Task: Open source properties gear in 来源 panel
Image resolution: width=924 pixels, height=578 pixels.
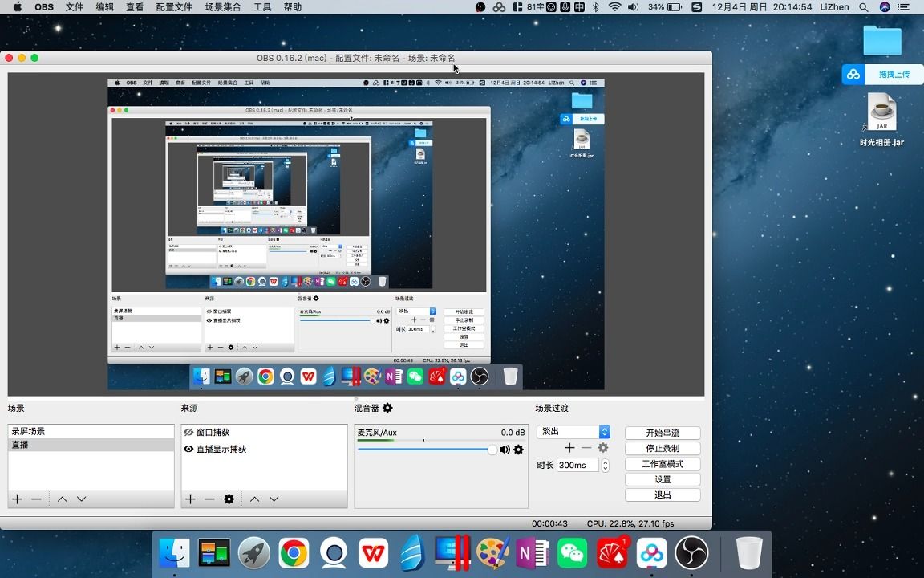Action: point(228,499)
